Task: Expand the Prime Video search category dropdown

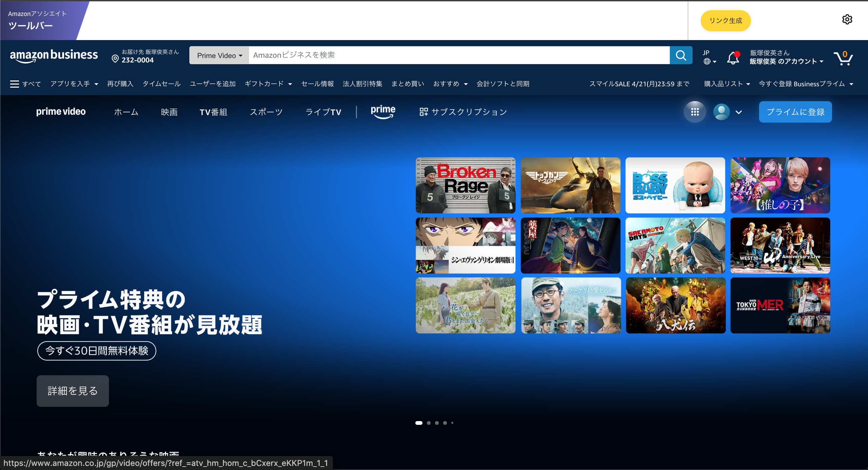Action: pyautogui.click(x=219, y=55)
